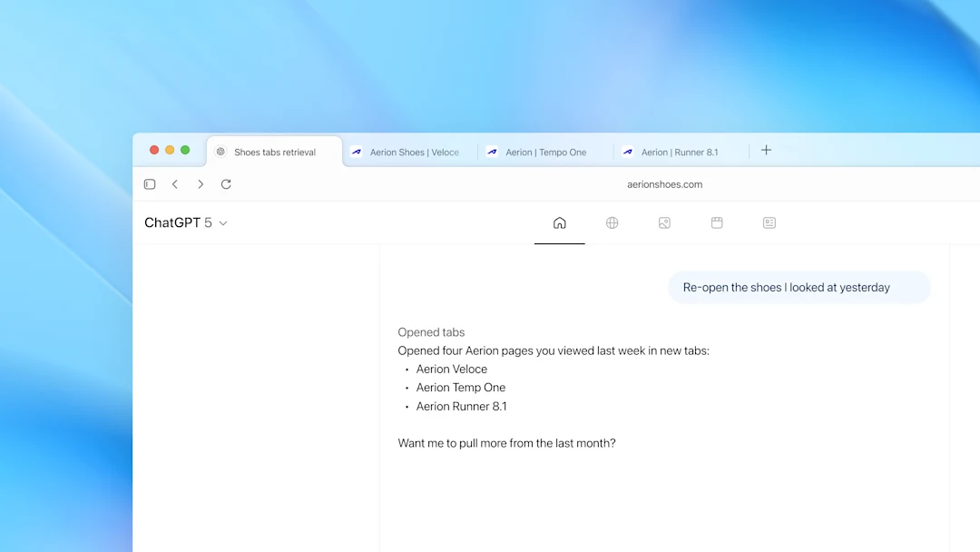
Task: Click the calendar grid icon
Action: 717,222
